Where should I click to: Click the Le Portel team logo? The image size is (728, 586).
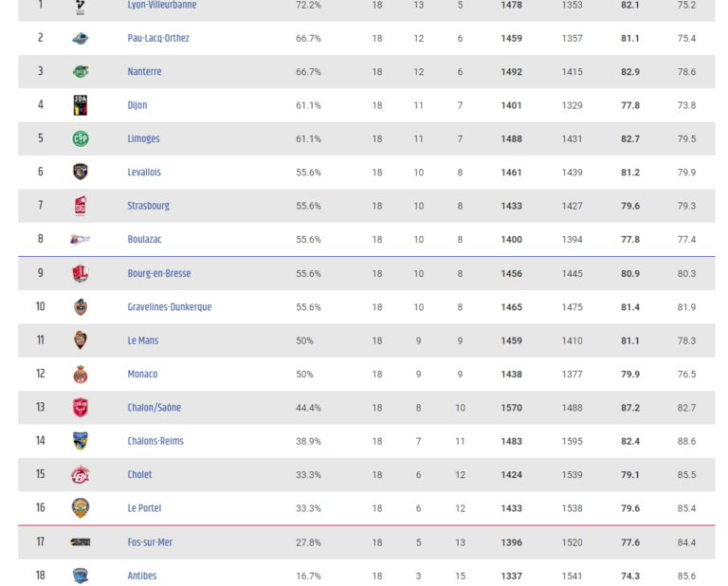(81, 508)
